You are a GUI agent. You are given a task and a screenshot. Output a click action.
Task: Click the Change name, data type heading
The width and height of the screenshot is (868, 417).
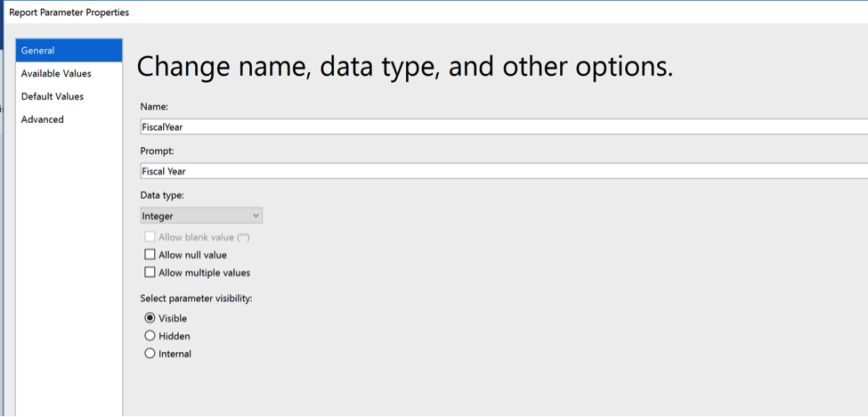tap(405, 67)
